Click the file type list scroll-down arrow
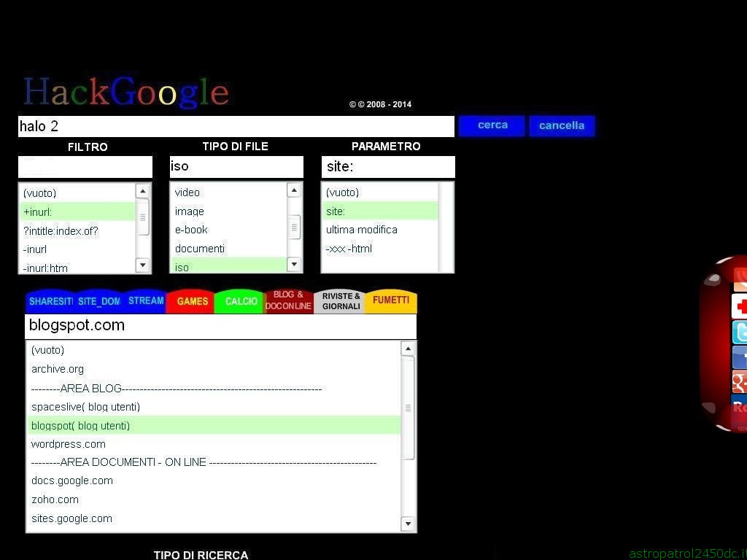 pos(295,264)
